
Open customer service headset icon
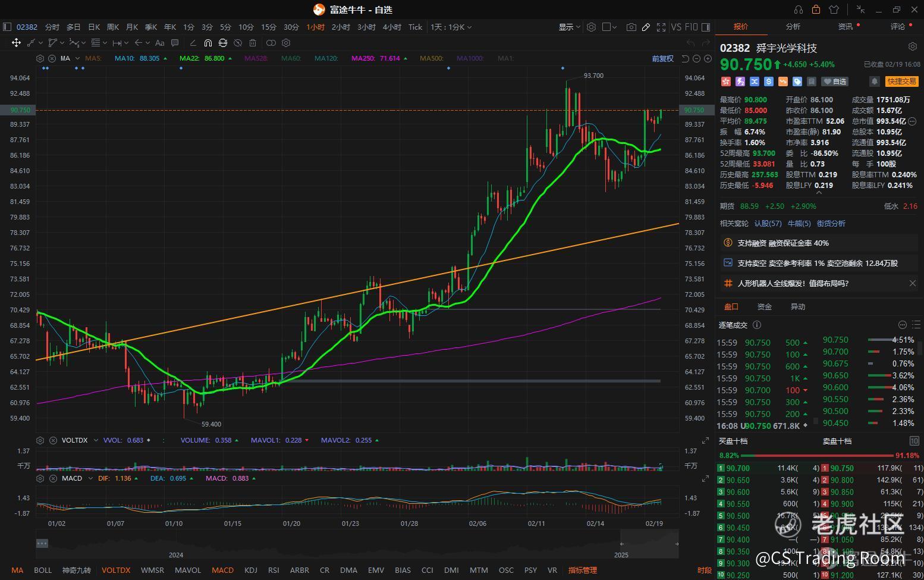click(799, 10)
